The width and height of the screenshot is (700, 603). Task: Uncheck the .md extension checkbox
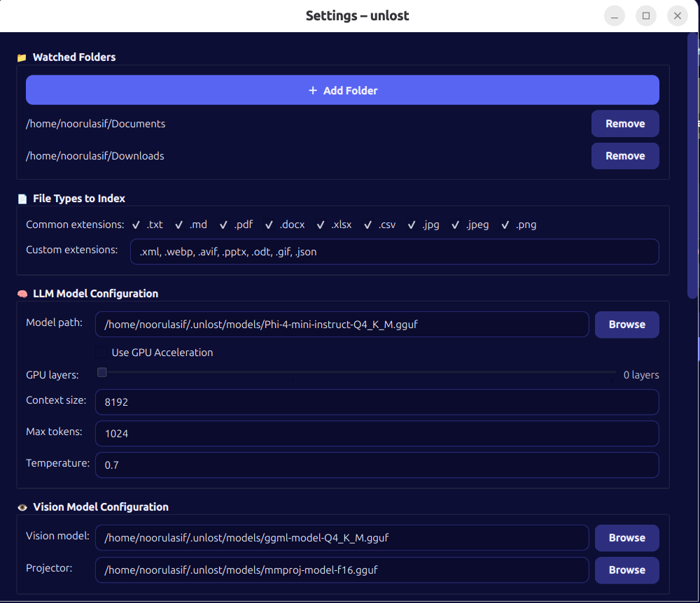[x=178, y=225]
